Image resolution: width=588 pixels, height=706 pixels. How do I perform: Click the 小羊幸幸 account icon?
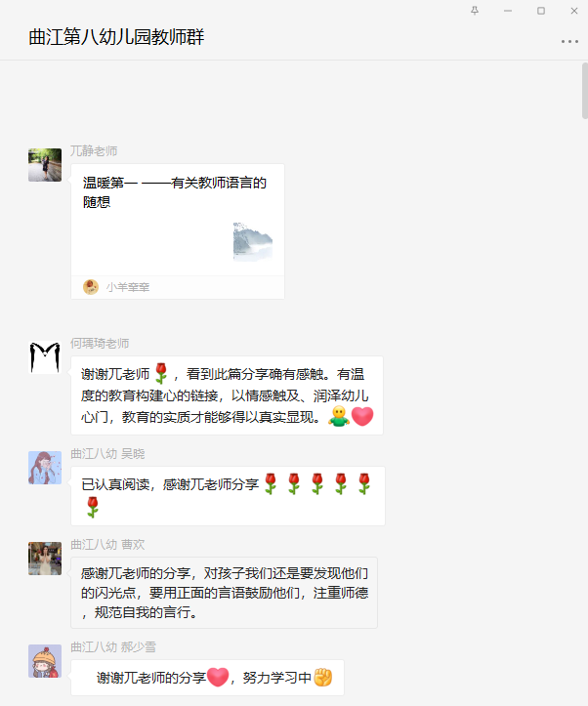pos(91,287)
